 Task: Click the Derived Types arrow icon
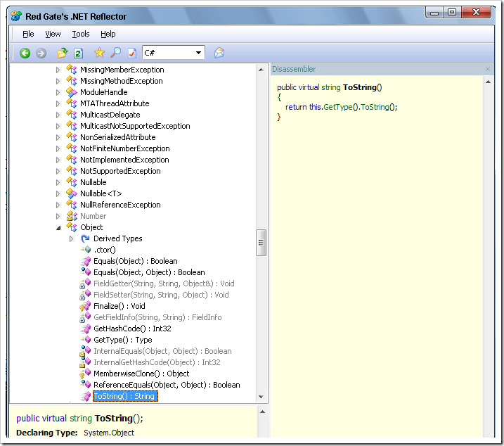(x=85, y=238)
